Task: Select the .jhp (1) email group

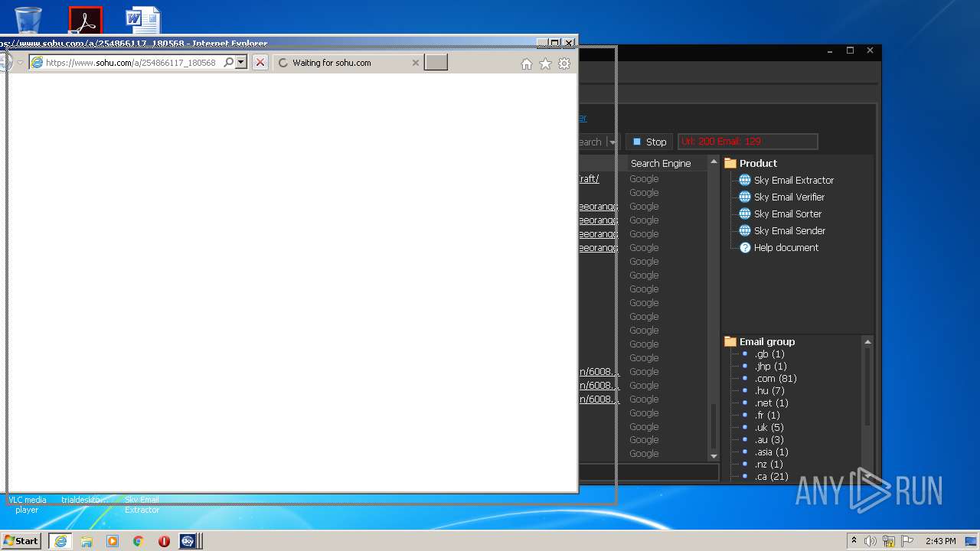Action: coord(770,366)
